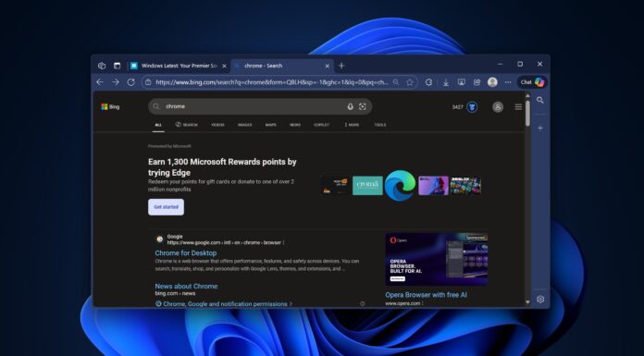Viewport: 644px width, 356px height.
Task: Start voice search with microphone icon
Action: pos(350,106)
